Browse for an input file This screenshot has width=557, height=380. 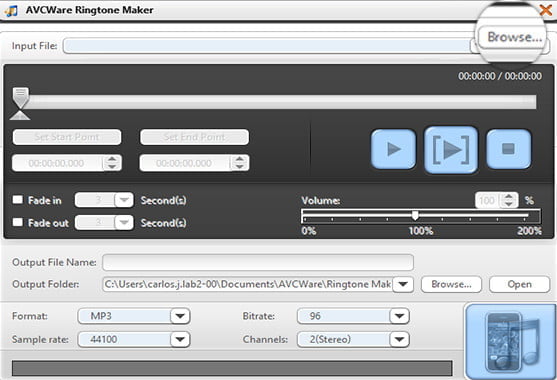[514, 37]
